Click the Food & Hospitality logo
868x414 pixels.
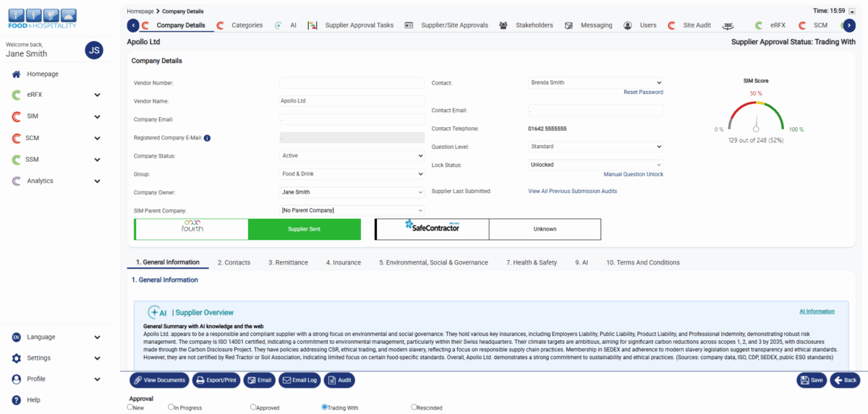pos(42,19)
